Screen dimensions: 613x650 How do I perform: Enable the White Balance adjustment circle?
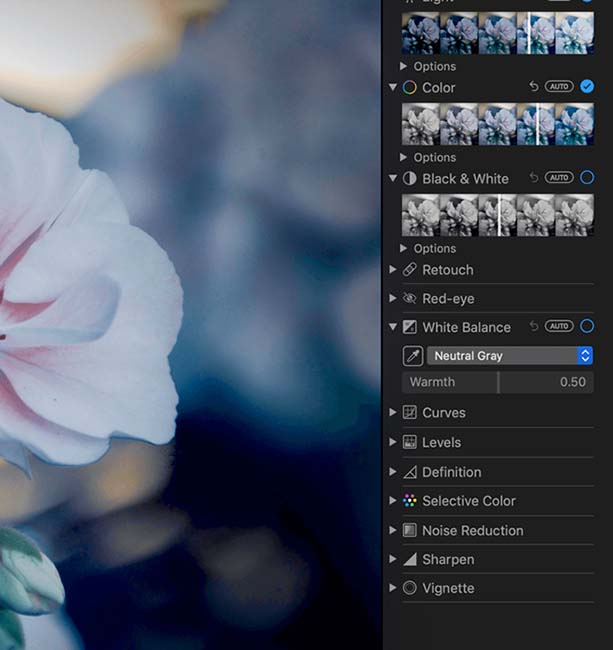(x=587, y=326)
